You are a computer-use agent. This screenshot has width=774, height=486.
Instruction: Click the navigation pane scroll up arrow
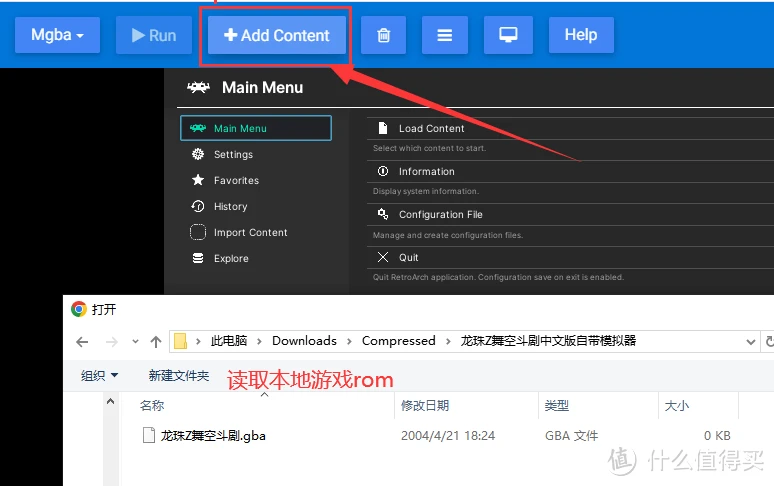tap(111, 401)
